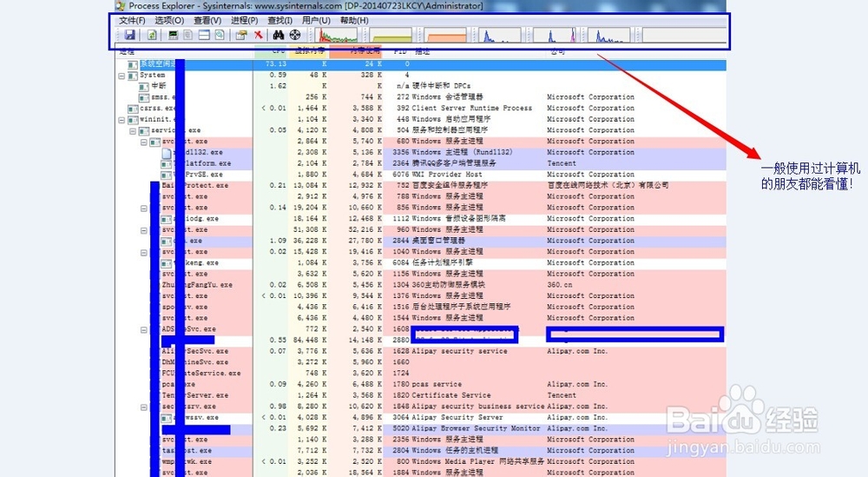Click '硬件中断和 DPCs' description
868x477 pixels.
coord(441,86)
